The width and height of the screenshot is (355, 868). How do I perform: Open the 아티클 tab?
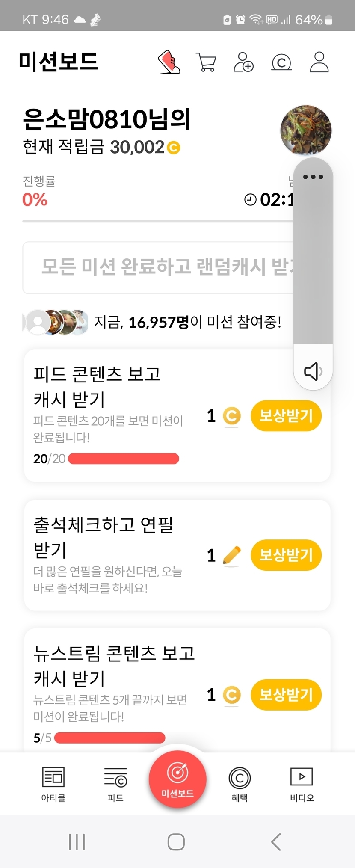pos(53,784)
